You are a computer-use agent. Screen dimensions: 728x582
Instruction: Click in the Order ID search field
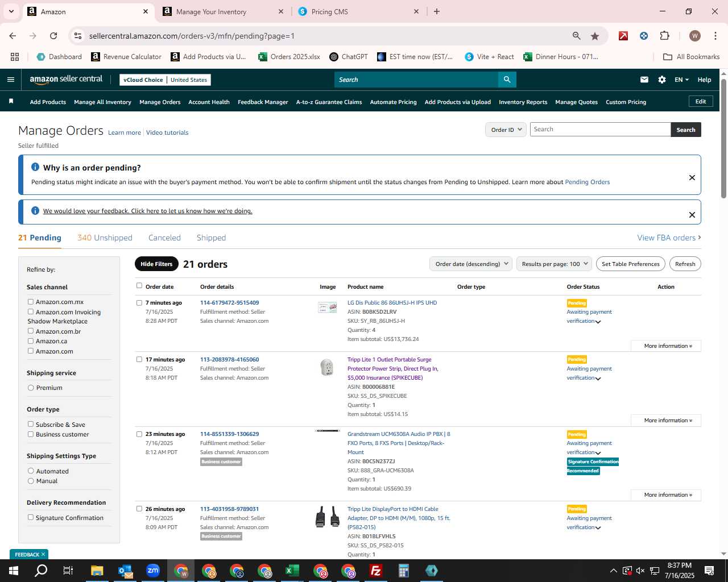pos(600,130)
